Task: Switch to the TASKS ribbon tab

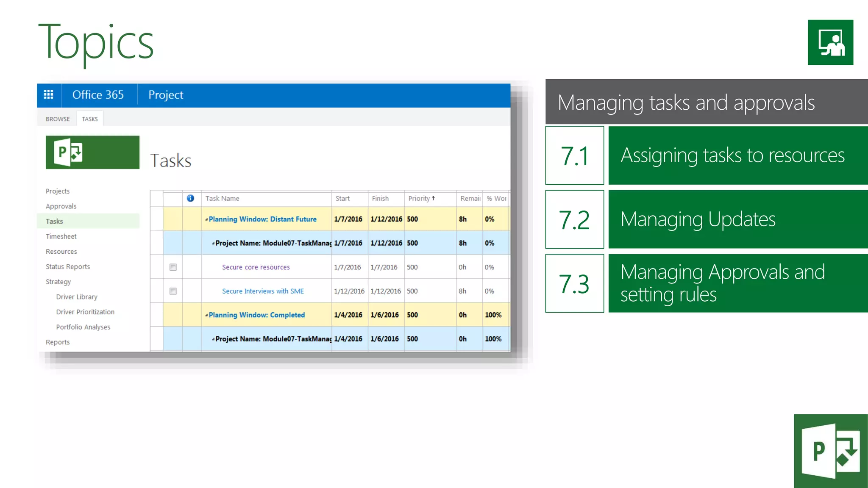Action: [90, 119]
